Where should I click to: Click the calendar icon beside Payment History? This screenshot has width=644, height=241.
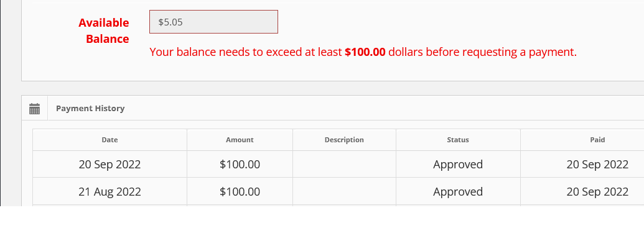[34, 109]
